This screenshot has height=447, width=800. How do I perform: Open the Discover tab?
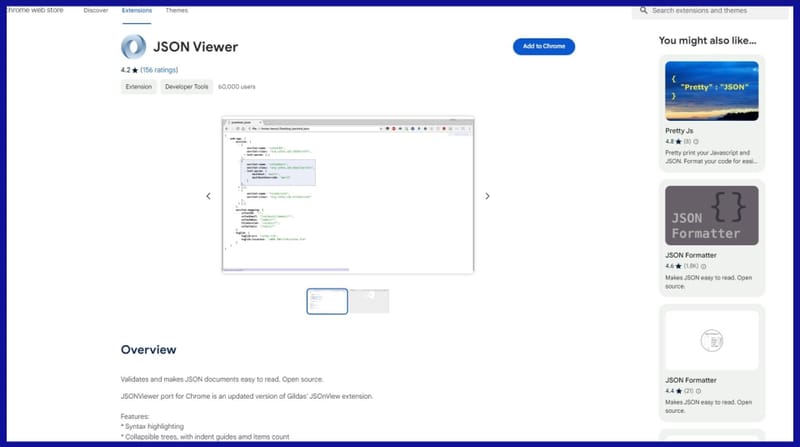[x=96, y=10]
